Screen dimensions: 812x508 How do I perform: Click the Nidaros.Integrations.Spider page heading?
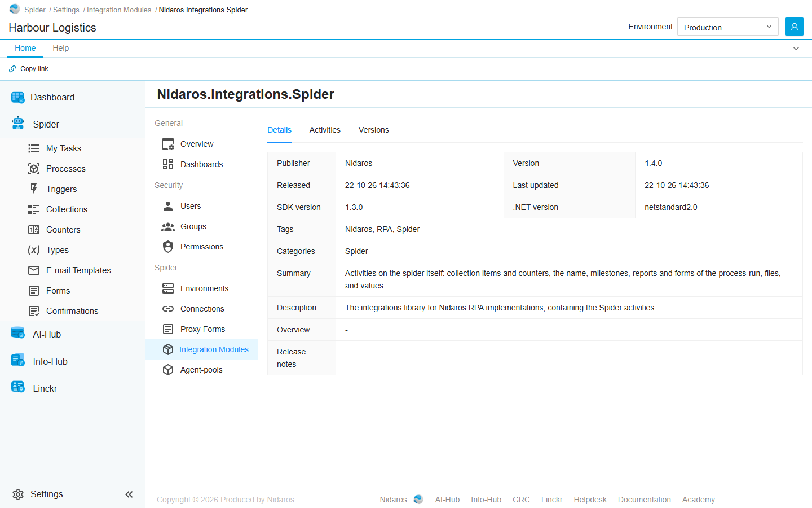click(x=245, y=94)
